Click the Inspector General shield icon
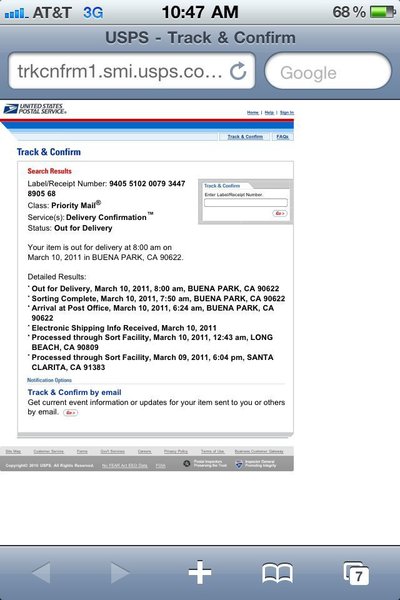Image resolution: width=400 pixels, height=600 pixels. (x=239, y=464)
